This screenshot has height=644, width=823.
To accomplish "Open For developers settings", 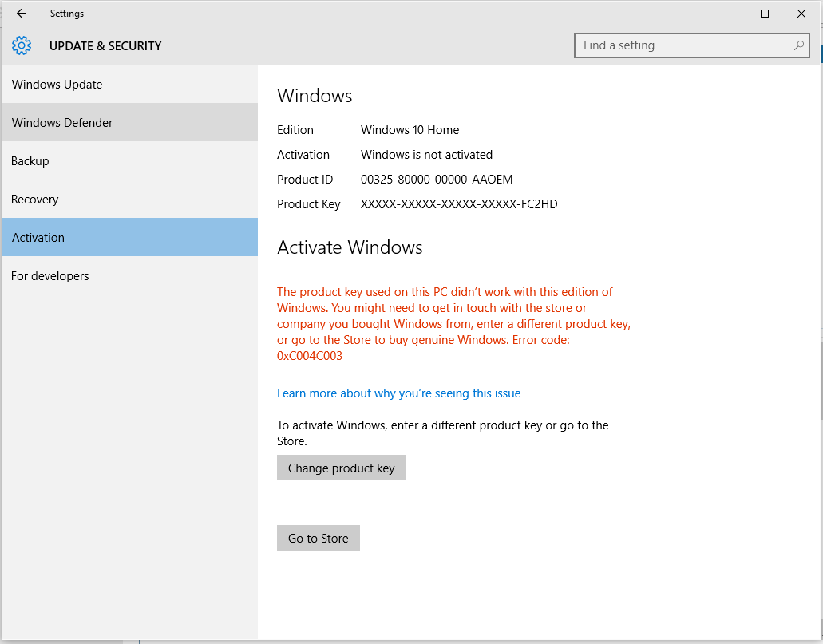I will tap(49, 275).
